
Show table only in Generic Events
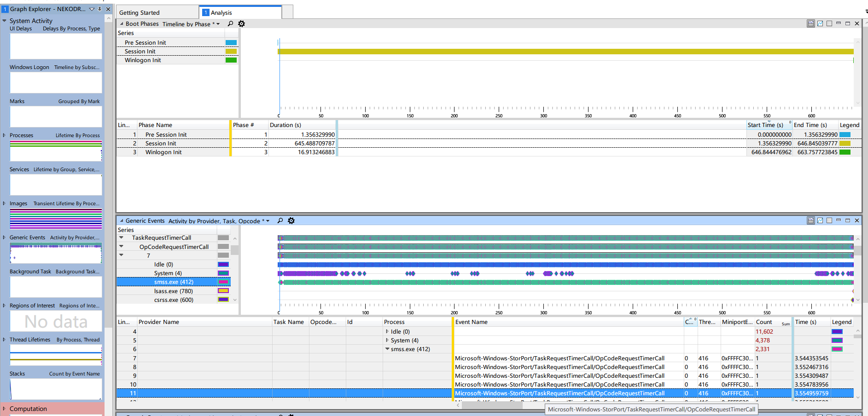(829, 220)
